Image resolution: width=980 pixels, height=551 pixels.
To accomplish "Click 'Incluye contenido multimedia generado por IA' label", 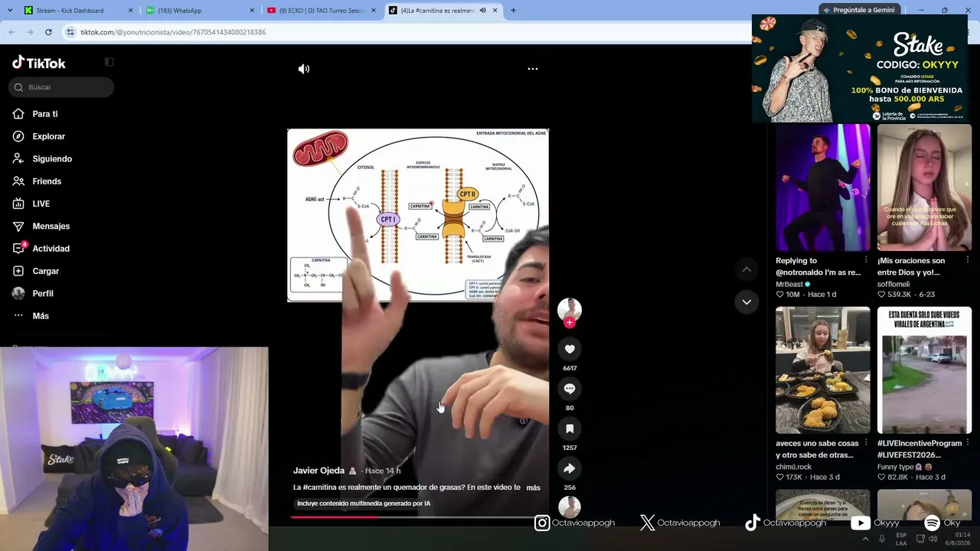I will point(364,504).
